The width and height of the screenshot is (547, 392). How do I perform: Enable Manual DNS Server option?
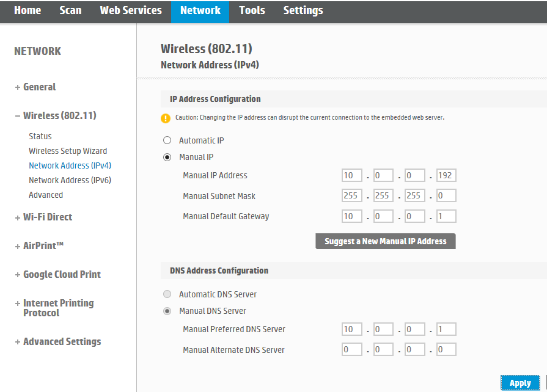167,311
